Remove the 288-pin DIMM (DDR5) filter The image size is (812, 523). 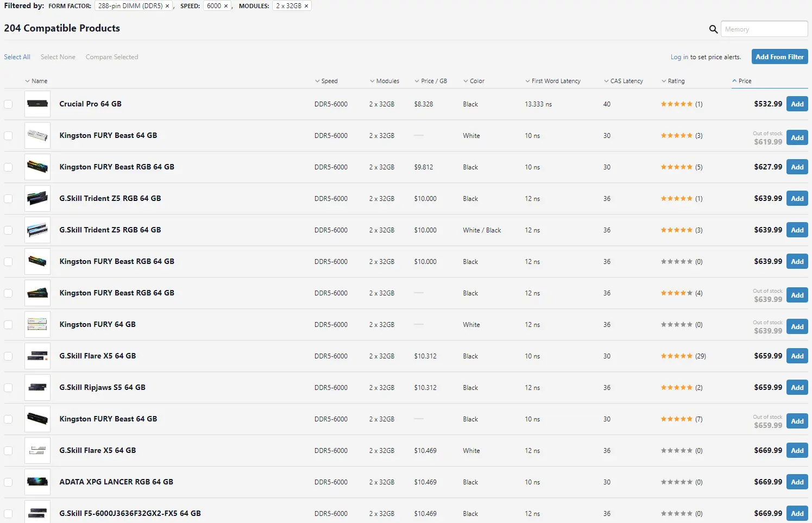[167, 6]
